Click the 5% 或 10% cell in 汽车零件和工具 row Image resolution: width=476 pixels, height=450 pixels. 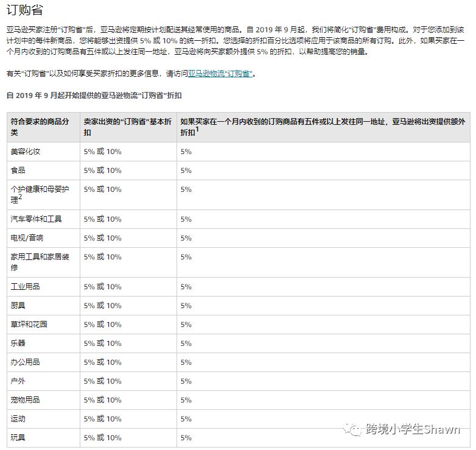128,219
